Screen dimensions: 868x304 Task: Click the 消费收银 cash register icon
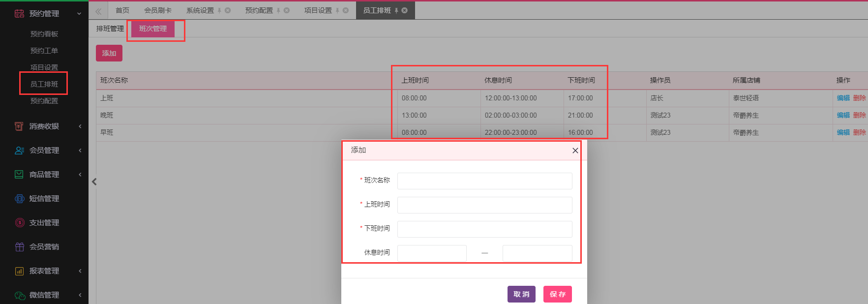tap(19, 126)
